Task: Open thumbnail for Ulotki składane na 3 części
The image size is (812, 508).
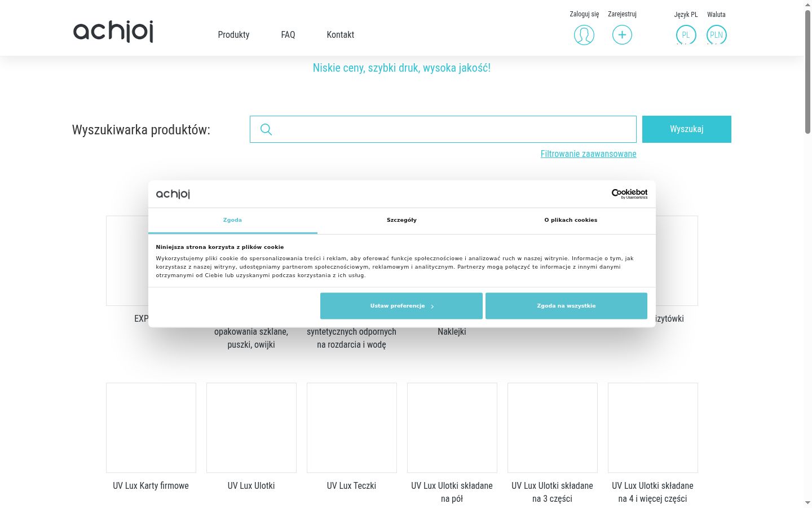Action: tap(553, 428)
